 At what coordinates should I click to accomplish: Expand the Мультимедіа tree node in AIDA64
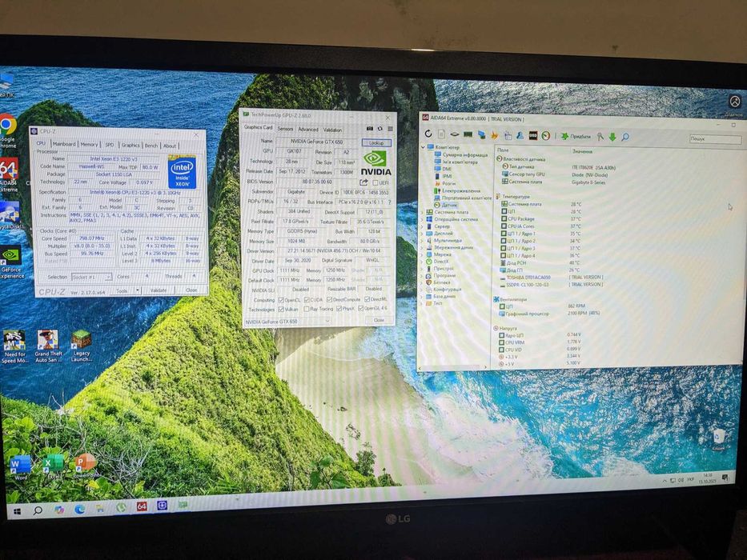tap(422, 241)
